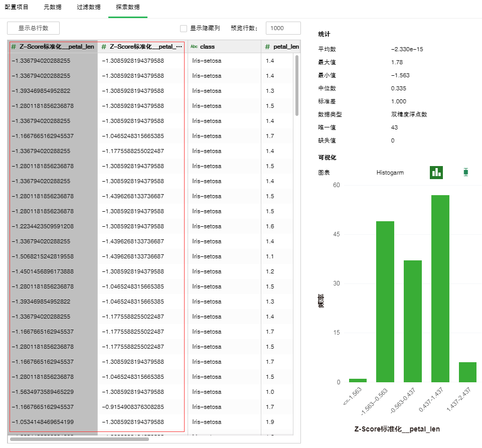Click the tallest histogram bar 0.437-1.437
Screen dimensions: 482x448
[440, 288]
